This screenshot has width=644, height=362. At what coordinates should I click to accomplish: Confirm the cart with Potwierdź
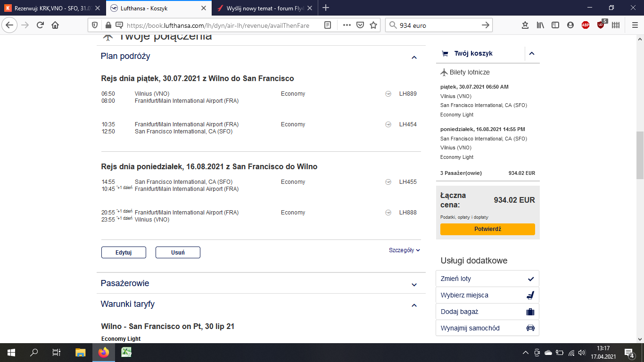point(487,229)
